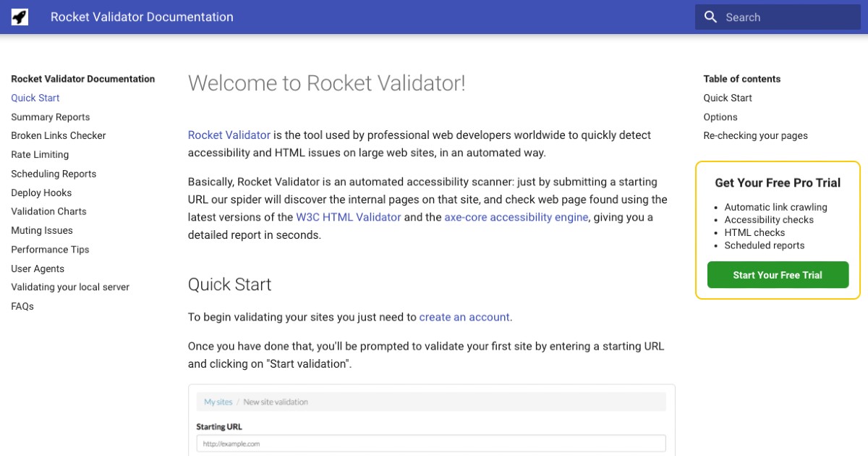Open Performance Tips documentation

49,249
